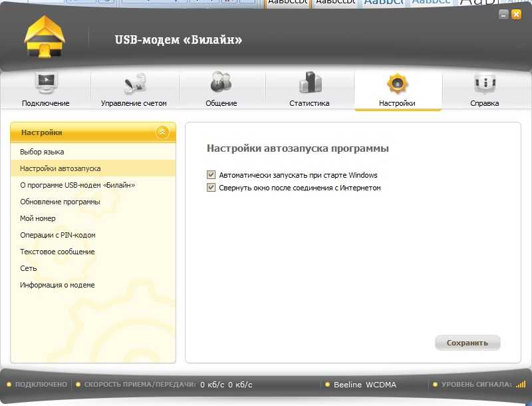
Task: Click the Настройки автозапуска программы heading
Action: [x=297, y=148]
